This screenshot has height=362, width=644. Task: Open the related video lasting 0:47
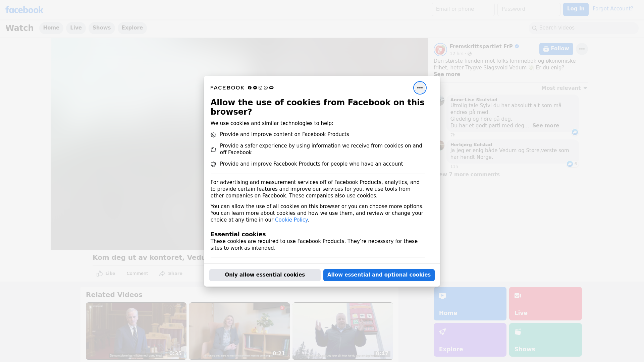[x=343, y=331]
